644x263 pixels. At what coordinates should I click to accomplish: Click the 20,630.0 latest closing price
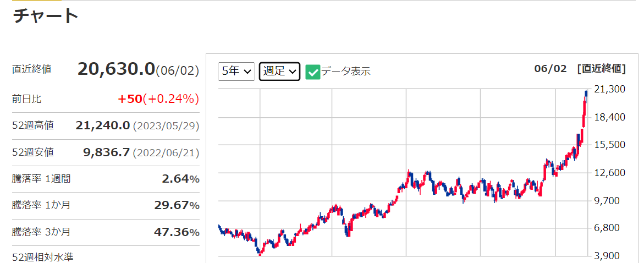click(x=116, y=69)
